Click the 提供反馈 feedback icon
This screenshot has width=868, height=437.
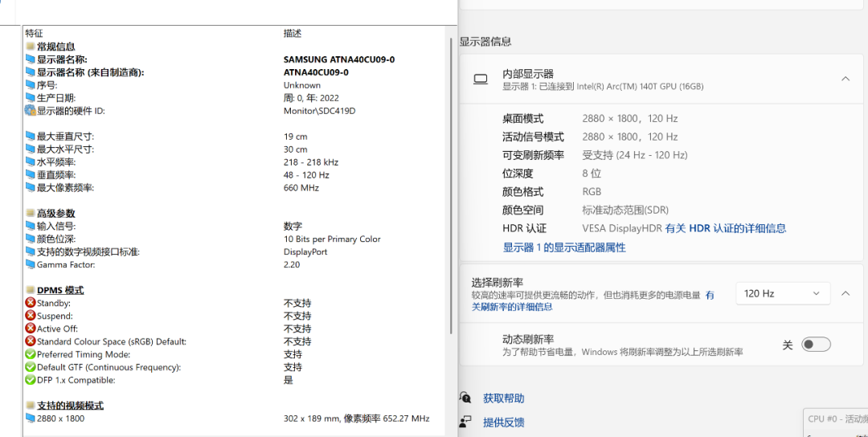[465, 422]
